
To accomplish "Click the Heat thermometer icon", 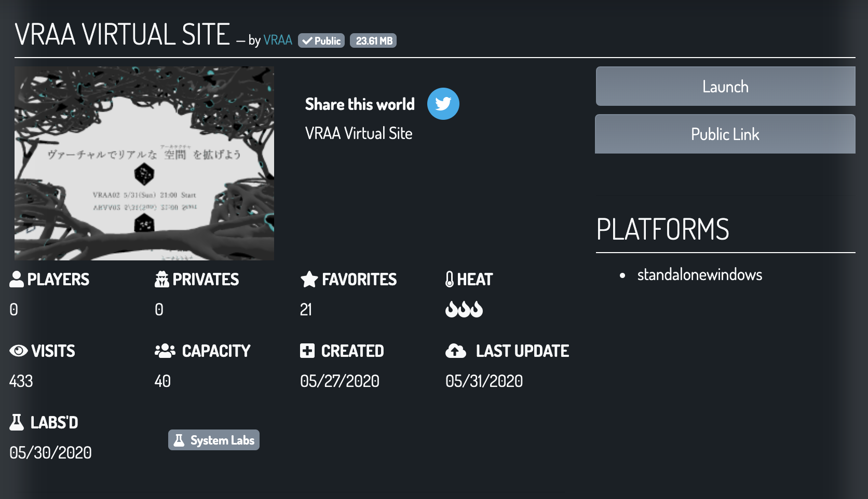I will click(x=450, y=279).
